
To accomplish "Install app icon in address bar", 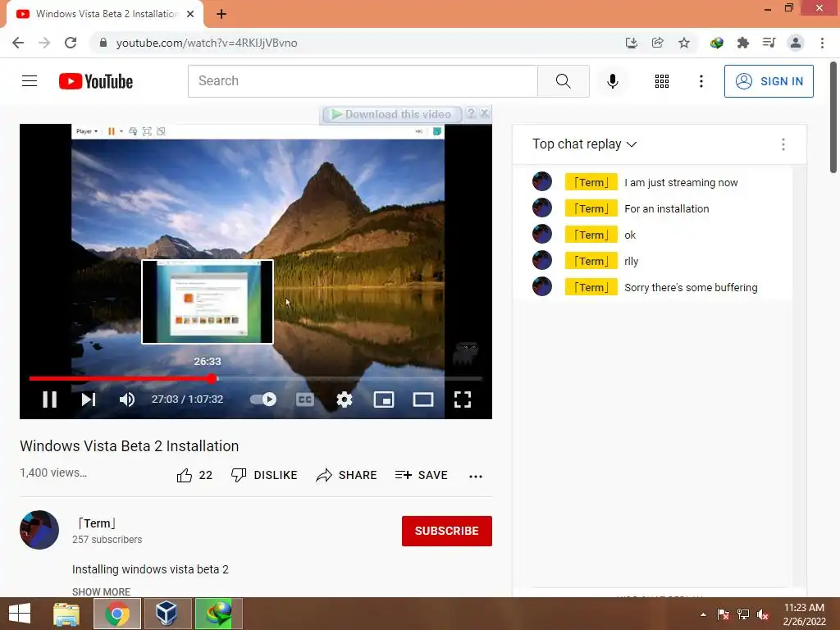I will pos(631,43).
